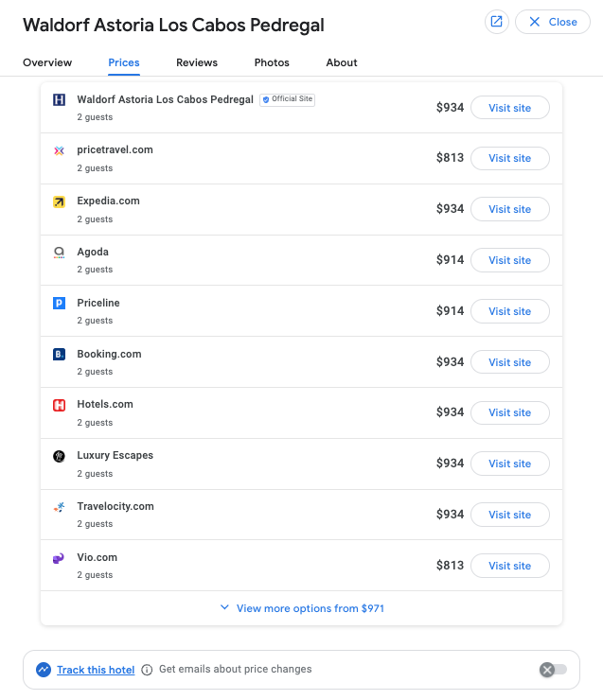The height and width of the screenshot is (700, 603).
Task: Click the Luxury Escapes round logo icon
Action: point(59,456)
